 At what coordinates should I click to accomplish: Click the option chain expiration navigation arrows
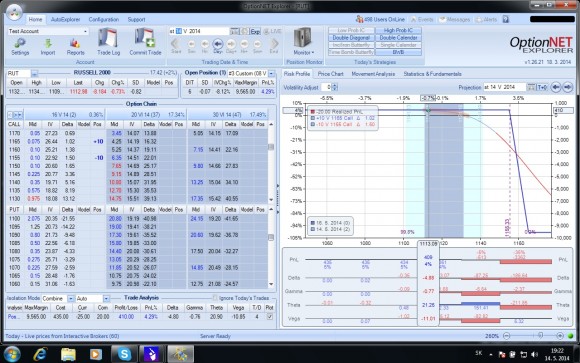15,115
